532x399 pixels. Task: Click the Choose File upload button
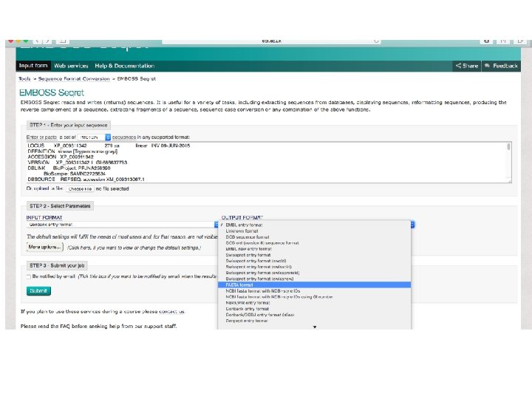pos(80,189)
